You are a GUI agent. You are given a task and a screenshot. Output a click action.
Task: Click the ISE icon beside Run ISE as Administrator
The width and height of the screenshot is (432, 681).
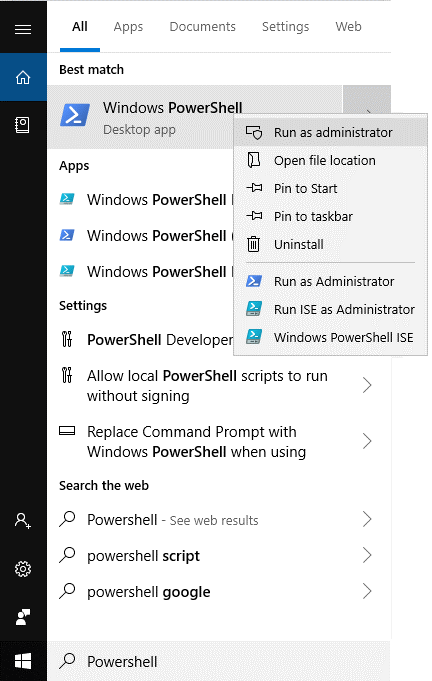tap(254, 308)
